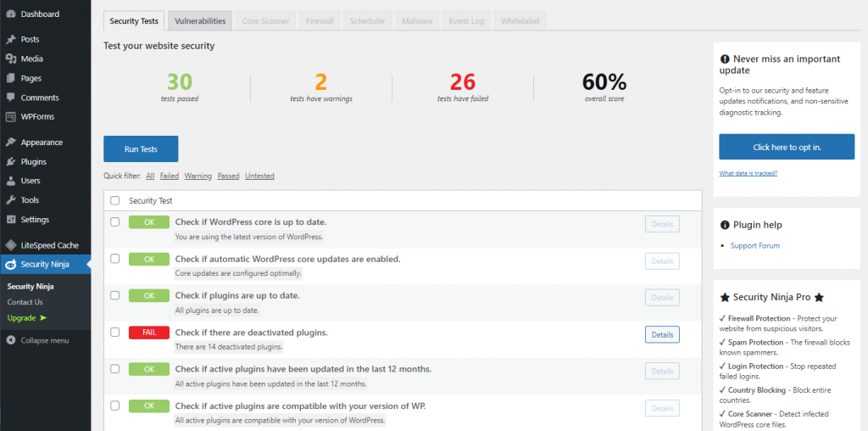Open Dashboard via its gauge icon
The width and height of the screenshot is (868, 431).
(x=10, y=14)
